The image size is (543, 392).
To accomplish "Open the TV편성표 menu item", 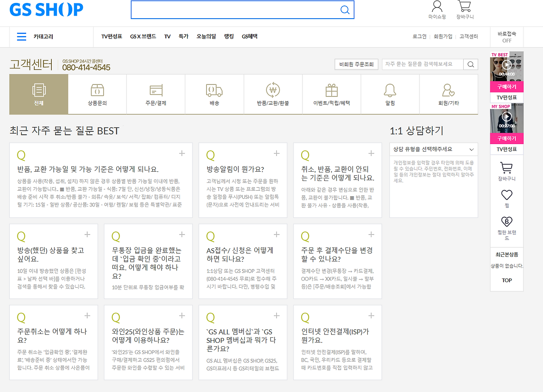I will click(x=112, y=37).
